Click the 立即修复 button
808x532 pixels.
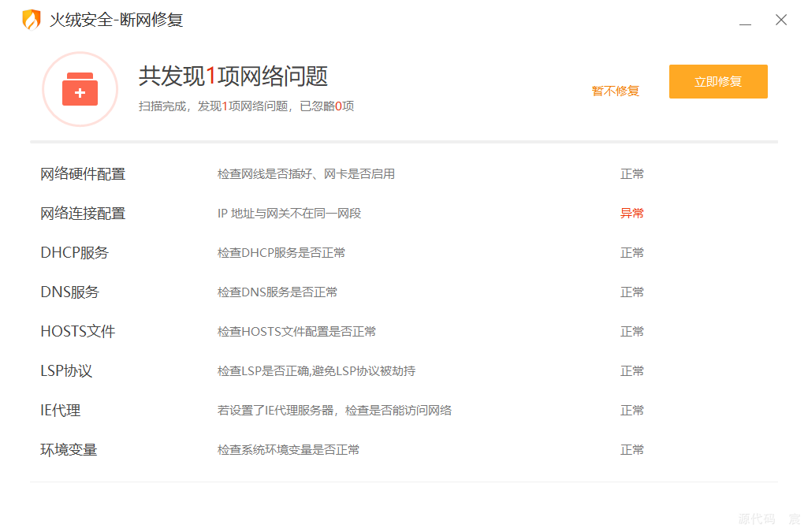tap(718, 81)
